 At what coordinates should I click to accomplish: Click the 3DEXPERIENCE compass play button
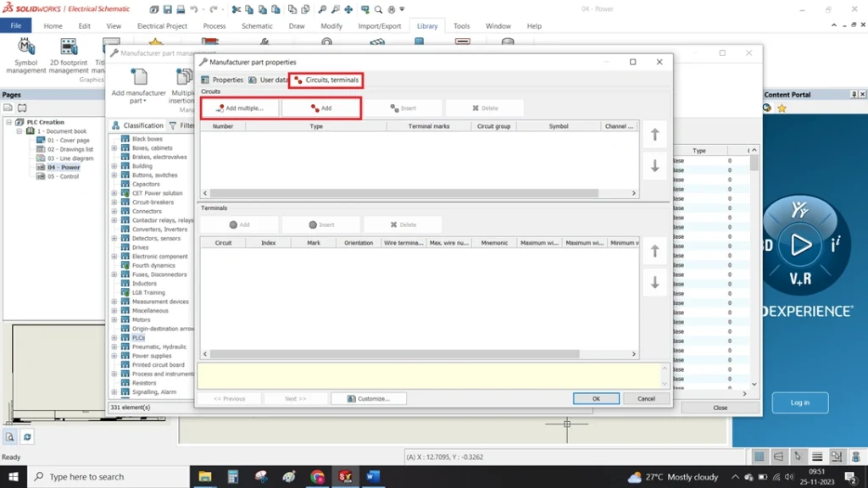[800, 245]
